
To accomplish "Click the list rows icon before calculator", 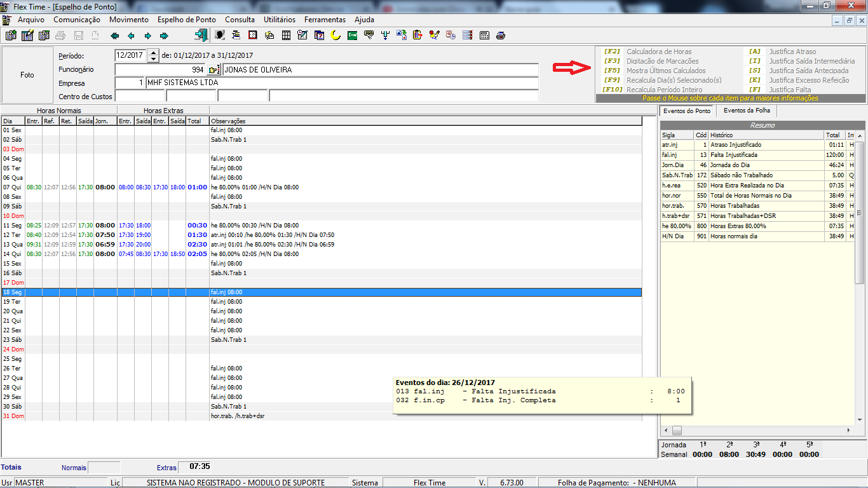I will [x=468, y=36].
